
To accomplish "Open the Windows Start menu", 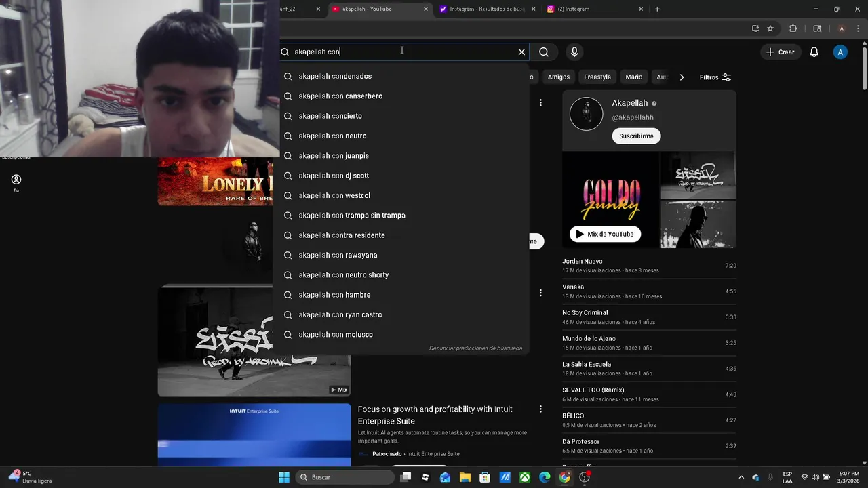I will click(x=284, y=477).
